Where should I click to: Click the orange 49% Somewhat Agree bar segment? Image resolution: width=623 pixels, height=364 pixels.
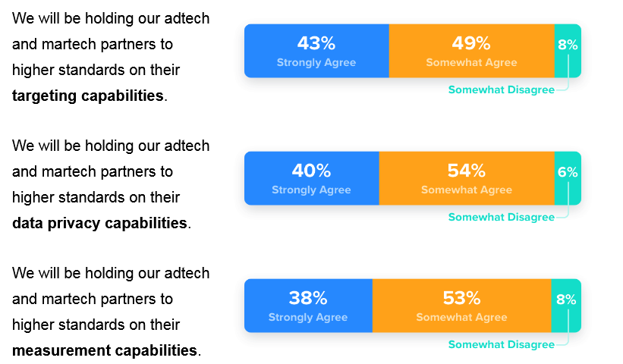click(471, 51)
